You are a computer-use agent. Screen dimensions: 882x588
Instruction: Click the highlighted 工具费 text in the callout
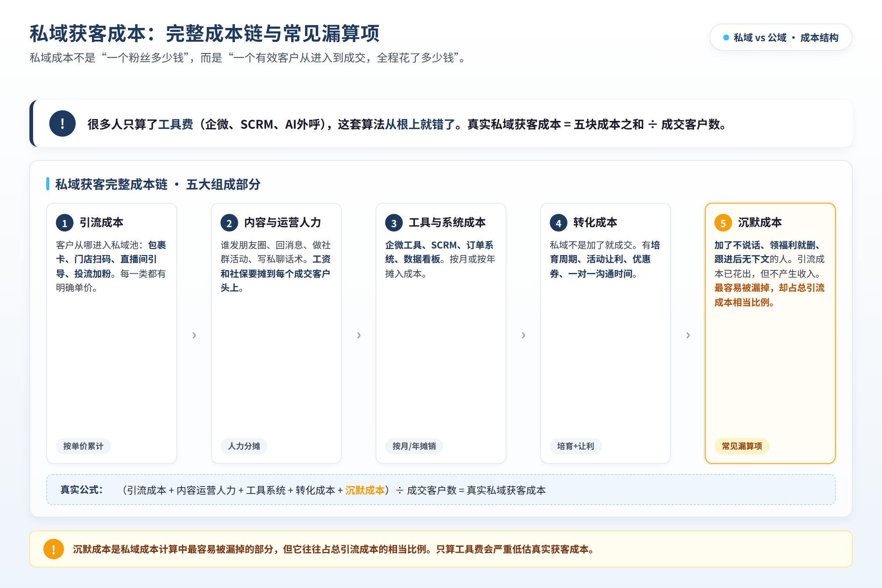point(175,124)
